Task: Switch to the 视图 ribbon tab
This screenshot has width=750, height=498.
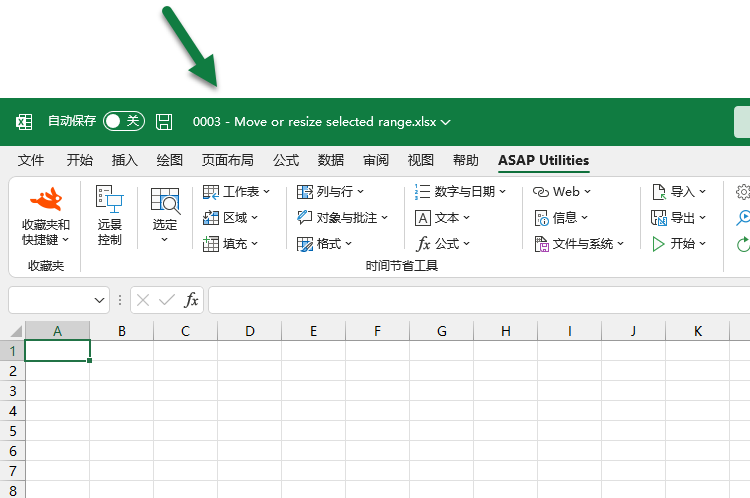Action: point(420,160)
